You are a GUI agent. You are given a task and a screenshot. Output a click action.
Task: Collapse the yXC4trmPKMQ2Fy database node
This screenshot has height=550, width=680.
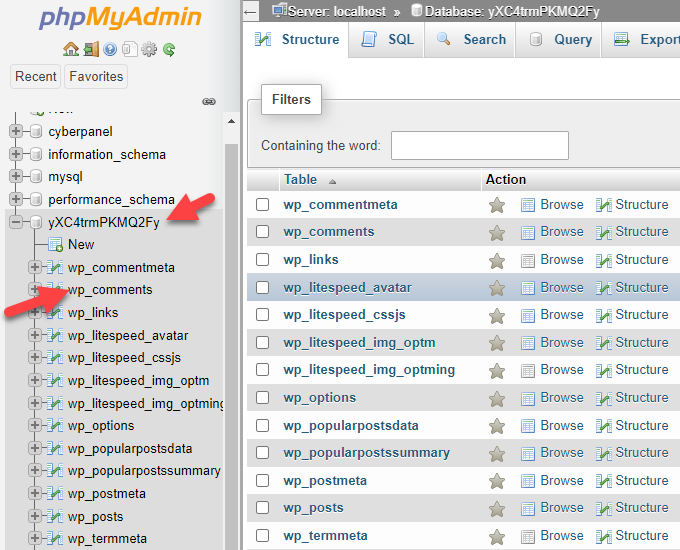click(16, 222)
